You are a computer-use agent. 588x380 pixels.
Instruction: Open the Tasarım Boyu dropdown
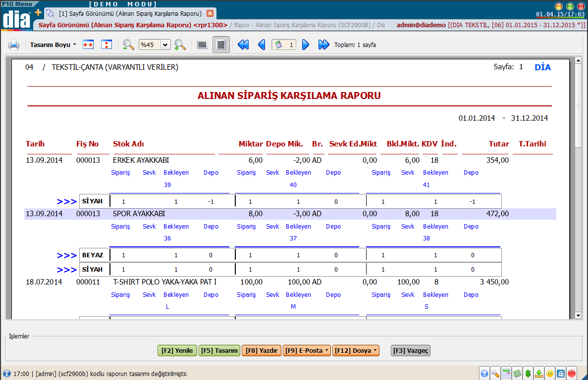tap(53, 45)
